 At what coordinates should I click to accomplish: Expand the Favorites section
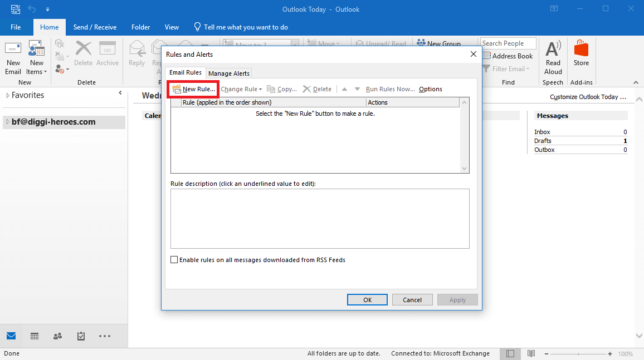[x=8, y=95]
